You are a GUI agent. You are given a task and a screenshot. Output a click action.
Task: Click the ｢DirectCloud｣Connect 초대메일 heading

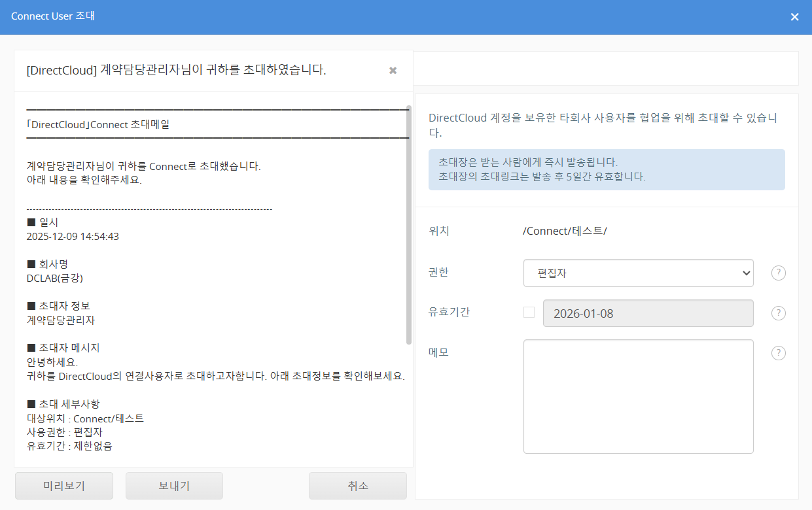click(x=98, y=124)
